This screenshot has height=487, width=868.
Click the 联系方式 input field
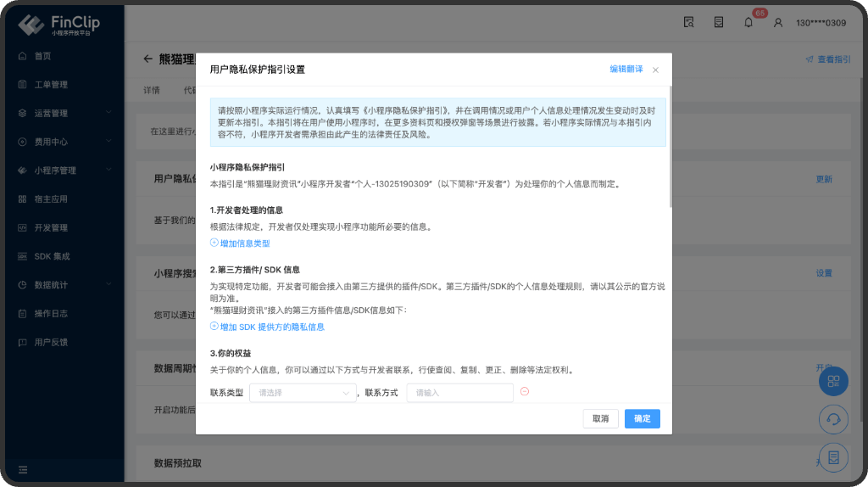(459, 393)
